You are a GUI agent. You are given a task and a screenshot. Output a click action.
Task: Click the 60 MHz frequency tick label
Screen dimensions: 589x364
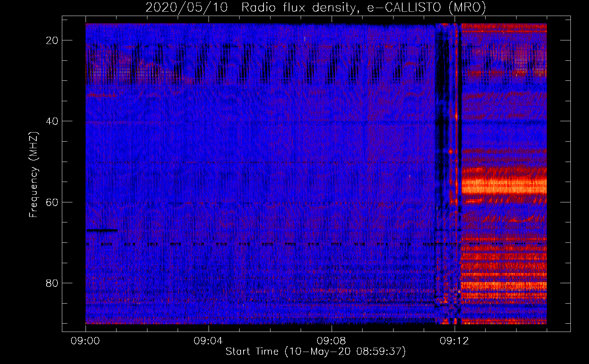click(x=52, y=202)
